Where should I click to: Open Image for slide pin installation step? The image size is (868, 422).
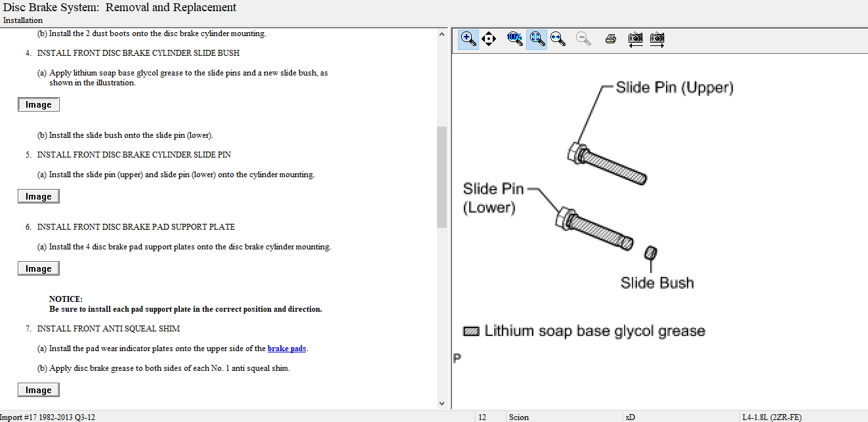coord(39,196)
